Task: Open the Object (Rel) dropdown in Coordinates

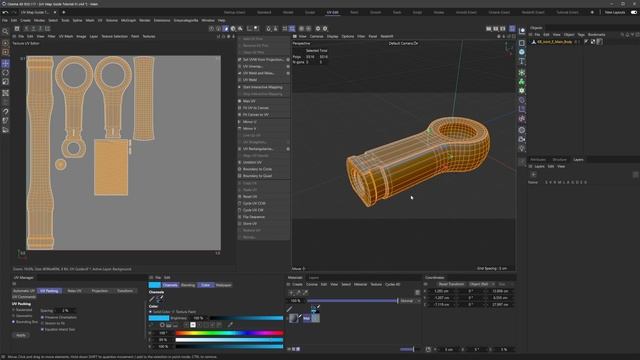Action: click(x=481, y=284)
